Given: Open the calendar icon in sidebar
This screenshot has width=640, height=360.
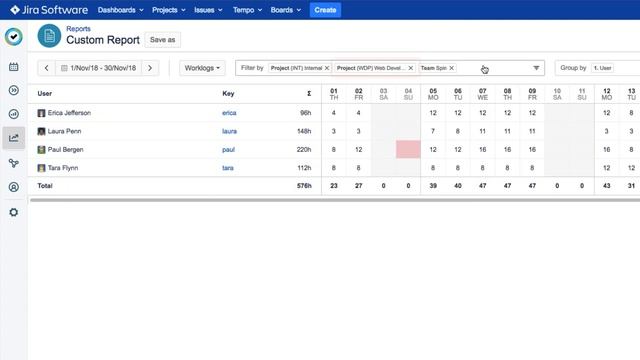Looking at the screenshot, I should click(13, 67).
